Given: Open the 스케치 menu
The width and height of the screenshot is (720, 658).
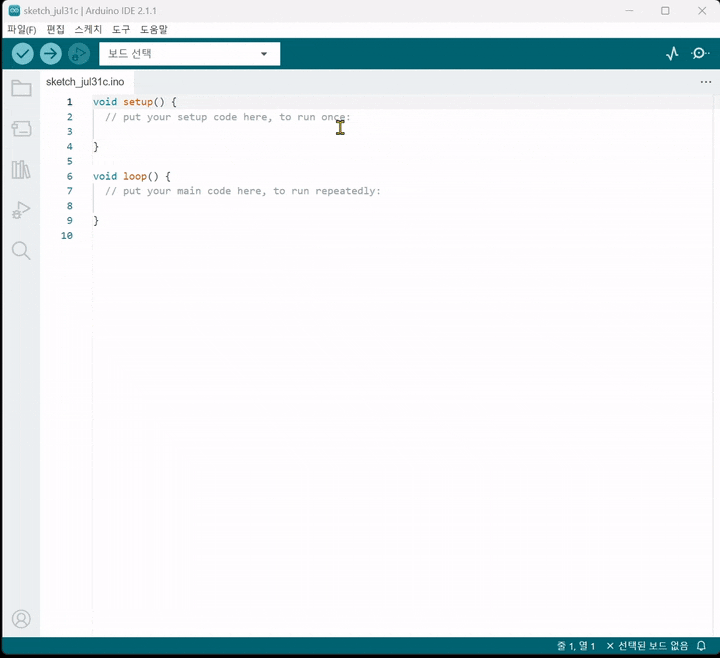Looking at the screenshot, I should click(88, 30).
